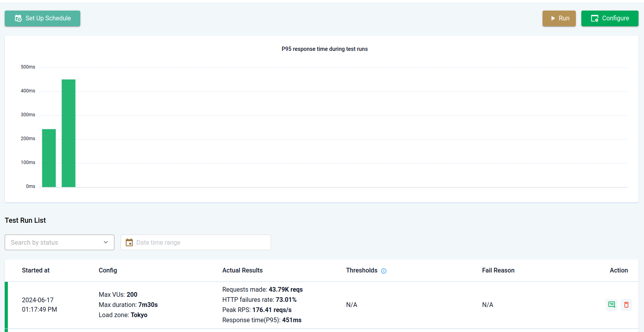Viewport: 644px width, 332px height.
Task: Click the Set Up Schedule button
Action: (42, 18)
